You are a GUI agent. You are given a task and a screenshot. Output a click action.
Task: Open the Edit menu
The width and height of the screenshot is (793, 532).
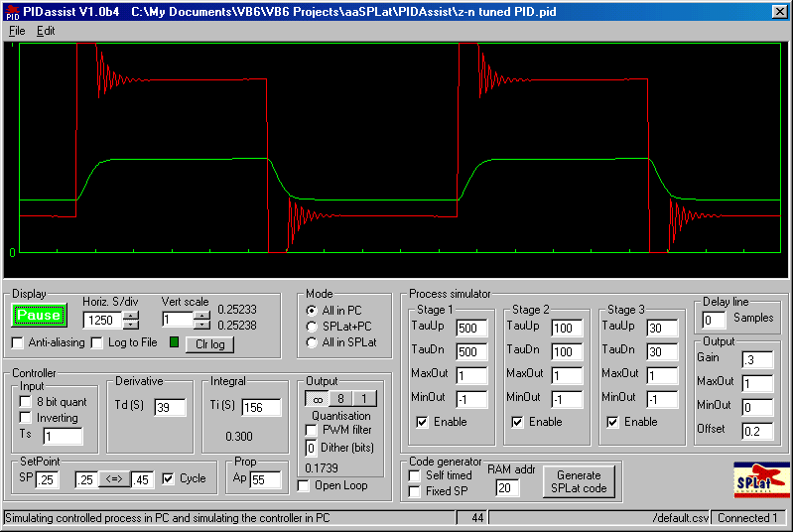pos(46,31)
